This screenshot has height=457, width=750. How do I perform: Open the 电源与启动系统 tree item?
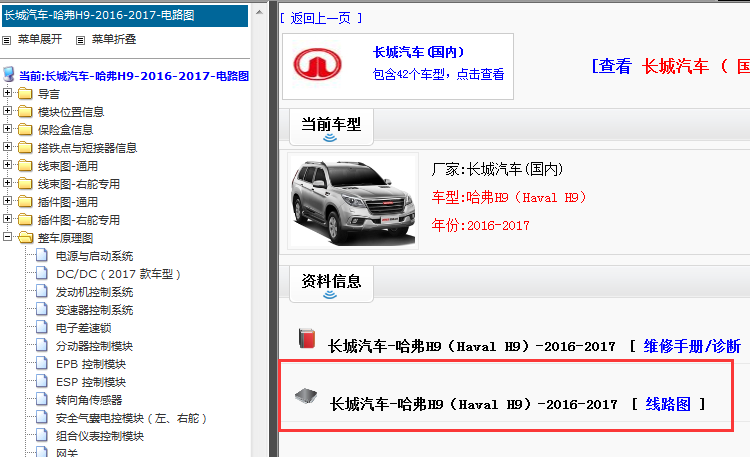click(x=94, y=256)
